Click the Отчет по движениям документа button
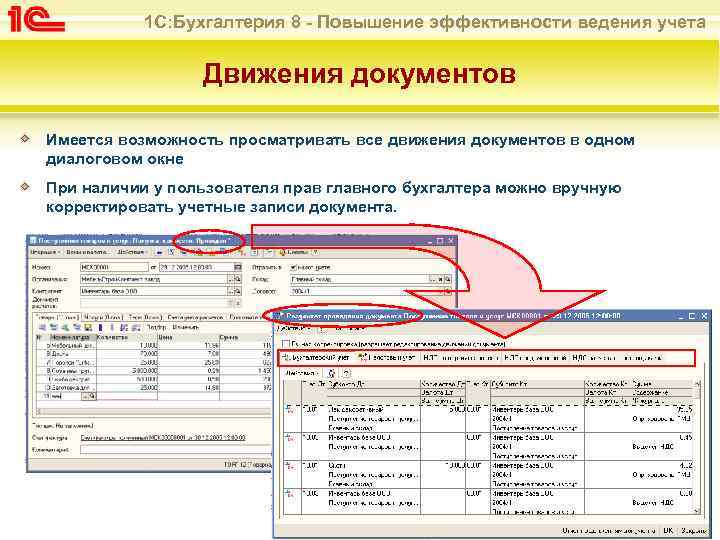Viewport: 720px width, 540px height. [609, 531]
